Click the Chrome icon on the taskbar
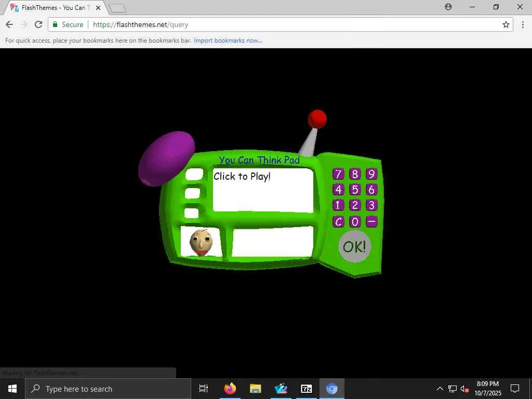Image resolution: width=532 pixels, height=399 pixels. coord(331,389)
